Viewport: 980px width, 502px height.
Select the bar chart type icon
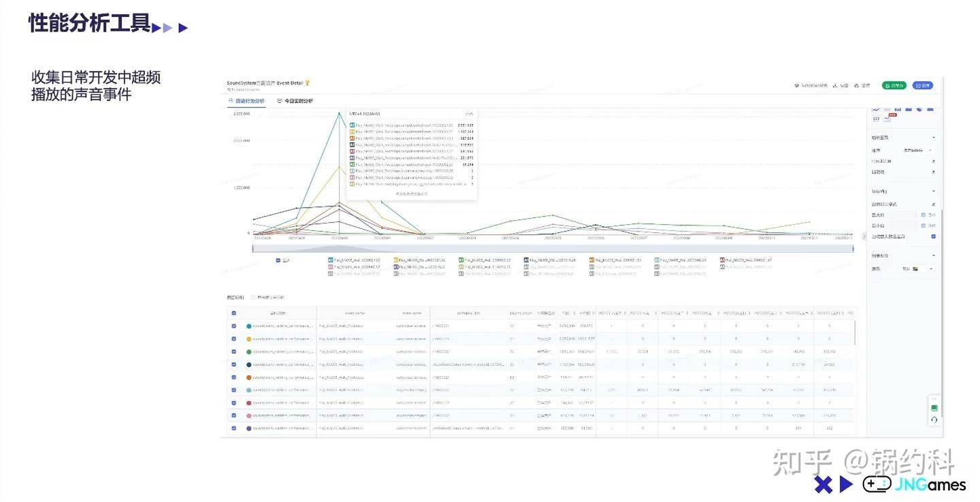(898, 109)
